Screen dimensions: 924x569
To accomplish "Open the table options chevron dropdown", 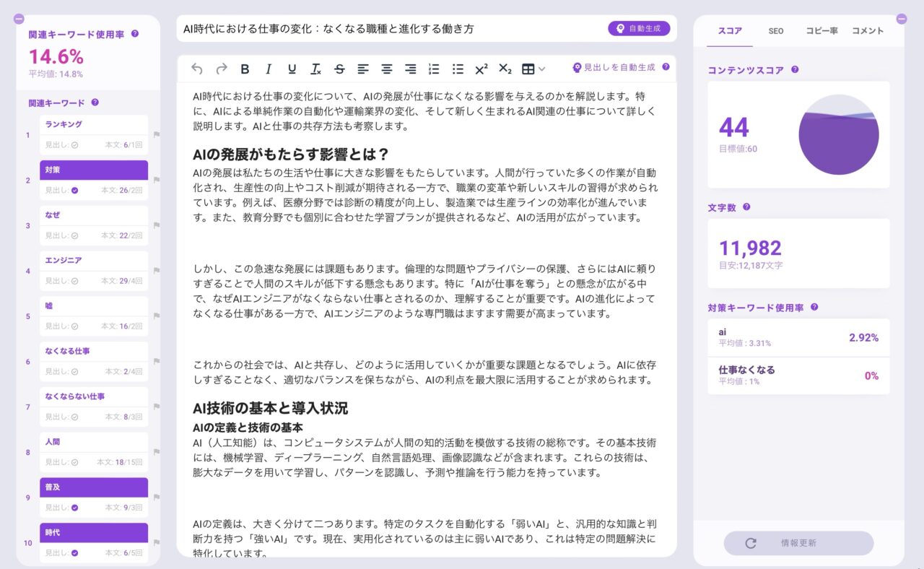I will pyautogui.click(x=543, y=69).
